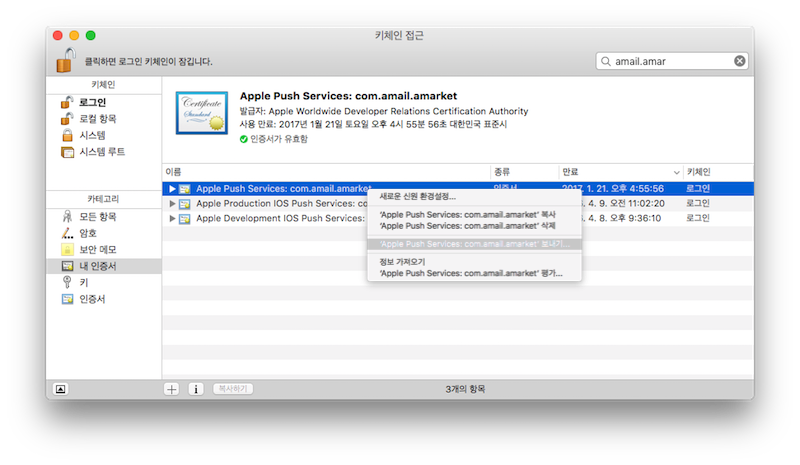
Task: Click expiry date 오전 11:02:20 cell
Action: (x=623, y=203)
